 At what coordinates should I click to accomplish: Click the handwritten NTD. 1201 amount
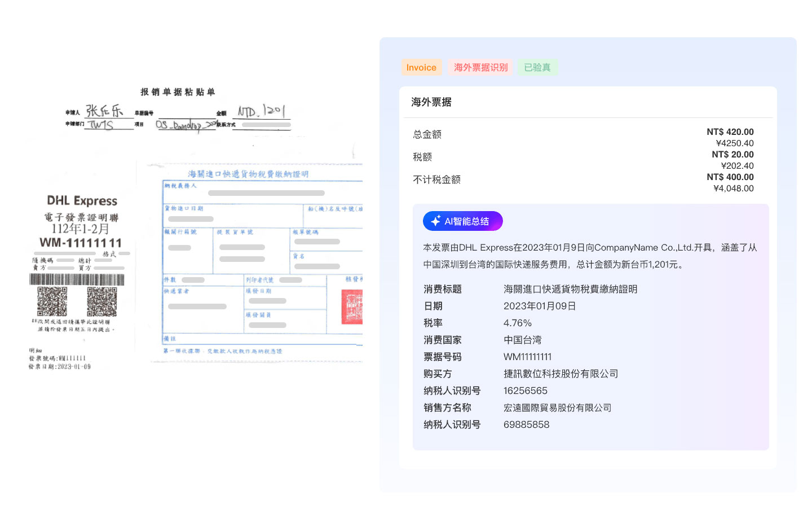261,111
